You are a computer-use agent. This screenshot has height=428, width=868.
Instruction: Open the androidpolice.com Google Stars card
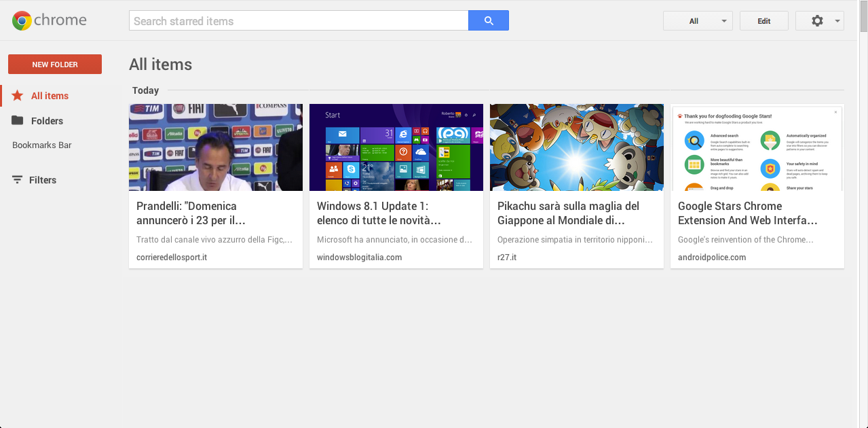757,186
